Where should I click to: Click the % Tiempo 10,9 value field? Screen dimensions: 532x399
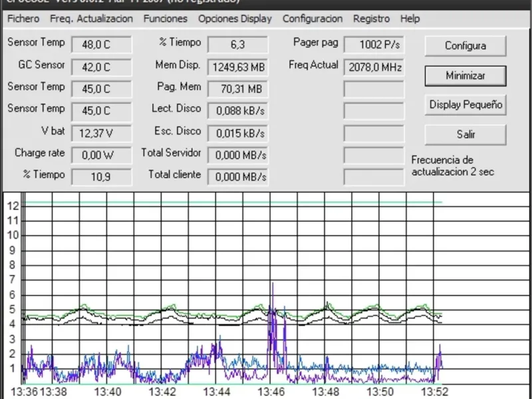102,177
